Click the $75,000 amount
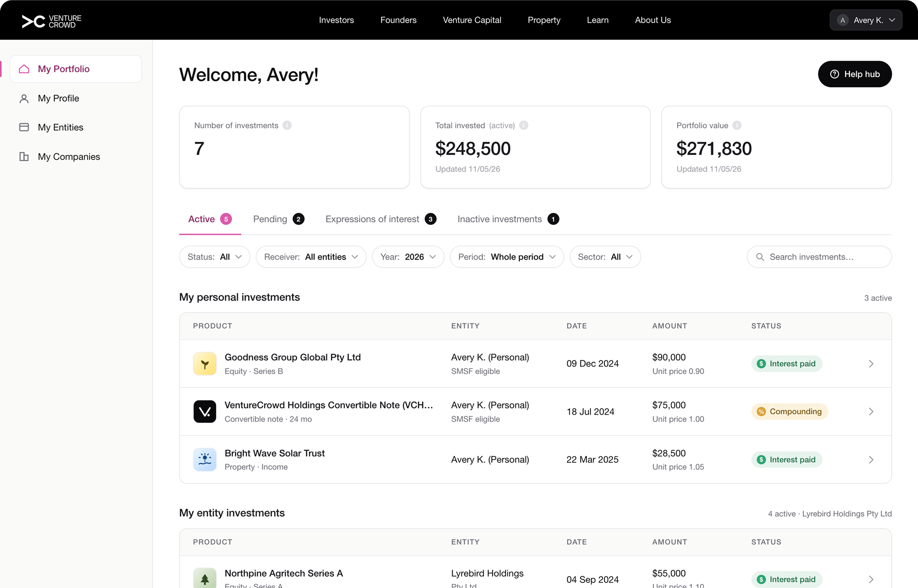The height and width of the screenshot is (588, 918). click(669, 405)
